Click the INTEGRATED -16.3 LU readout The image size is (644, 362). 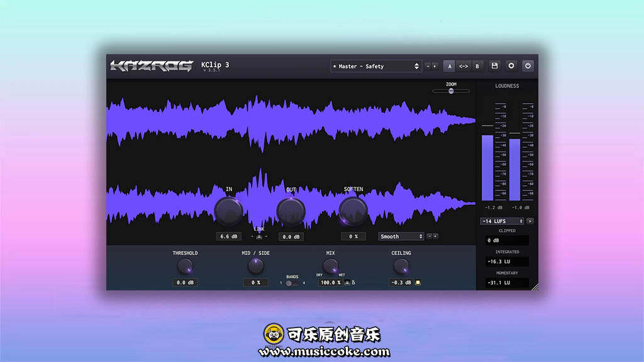507,261
